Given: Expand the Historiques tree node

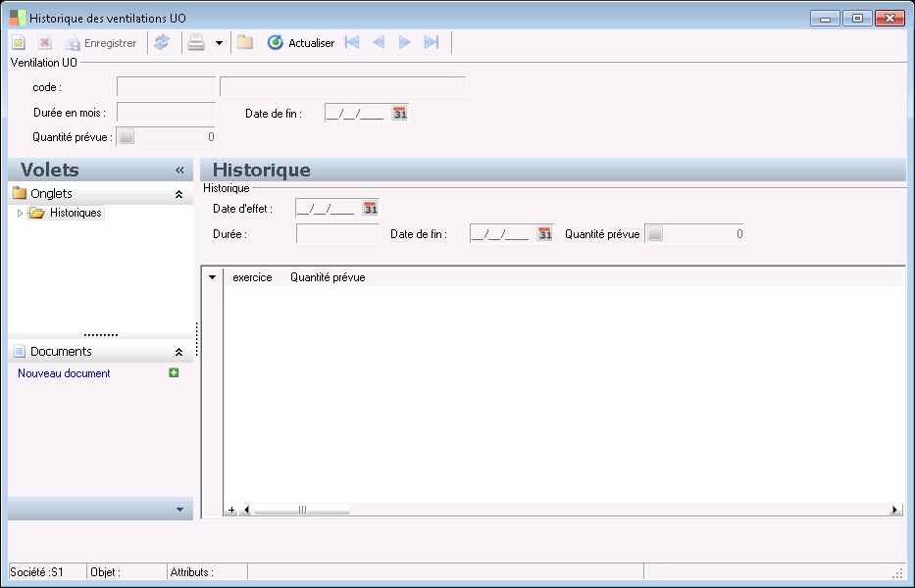Looking at the screenshot, I should (x=21, y=213).
